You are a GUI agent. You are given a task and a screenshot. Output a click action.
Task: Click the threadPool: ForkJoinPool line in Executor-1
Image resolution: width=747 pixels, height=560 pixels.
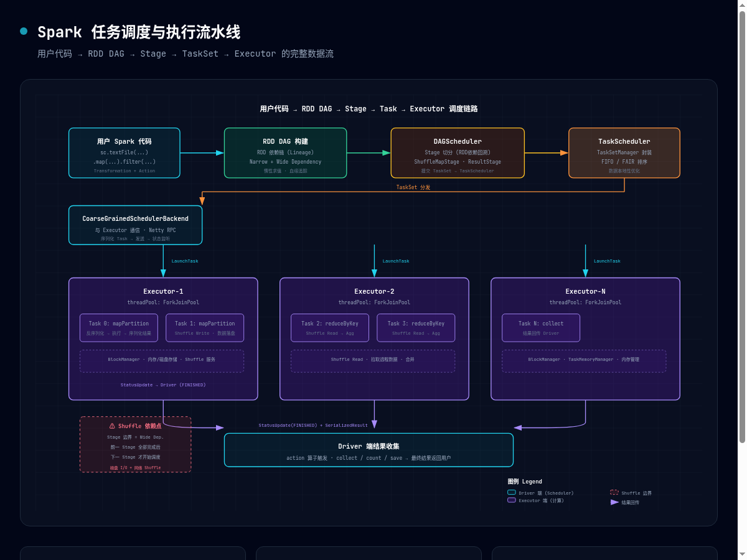pos(163,302)
